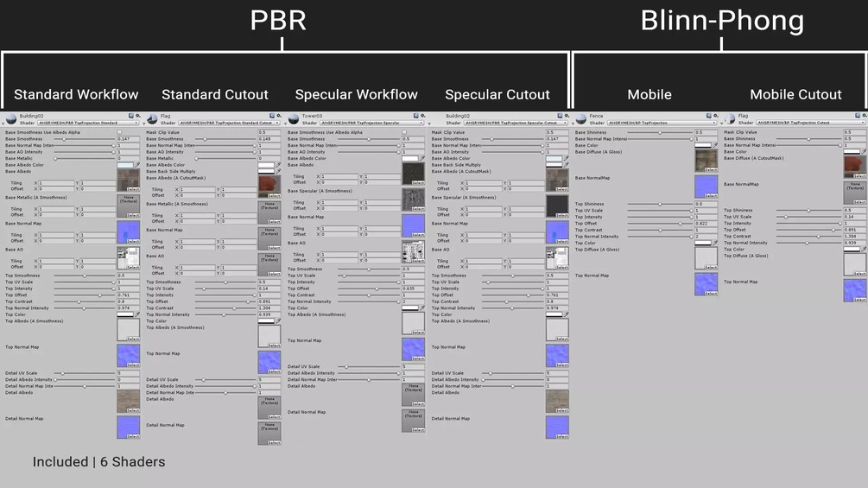Open gear settings in Tower03 material header

click(422, 116)
